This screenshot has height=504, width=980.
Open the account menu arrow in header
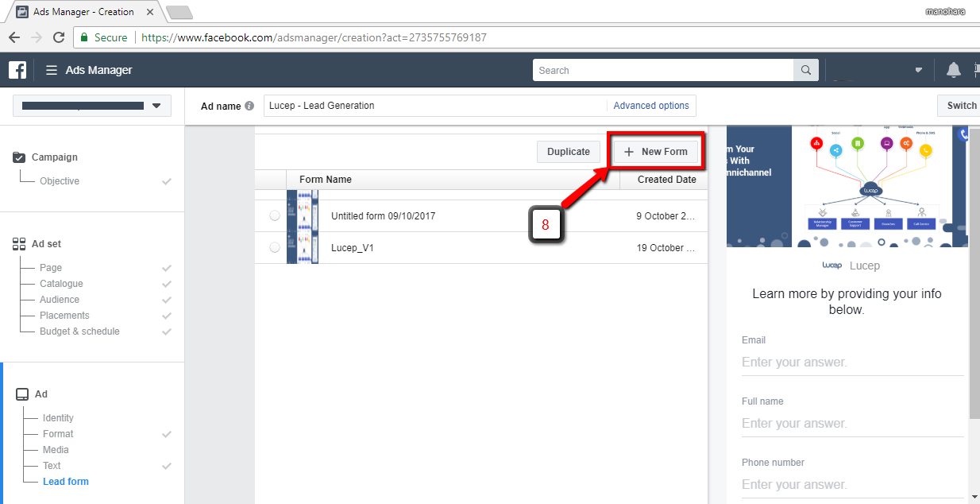click(919, 70)
